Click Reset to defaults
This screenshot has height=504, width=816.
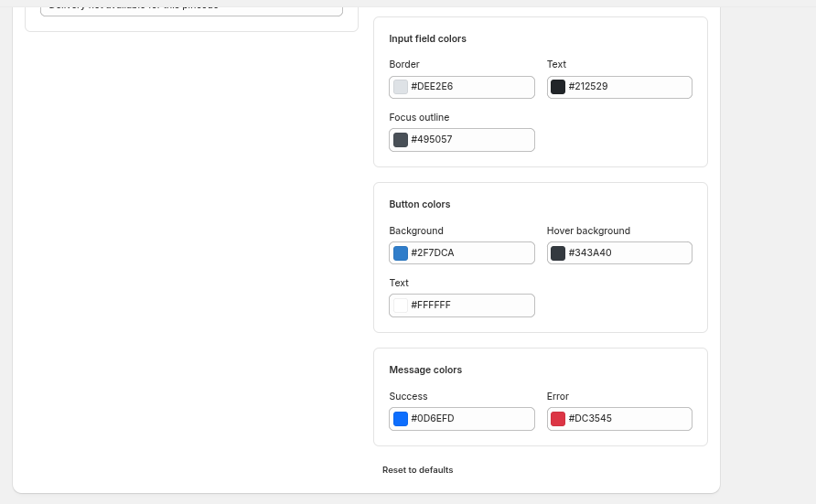(417, 469)
